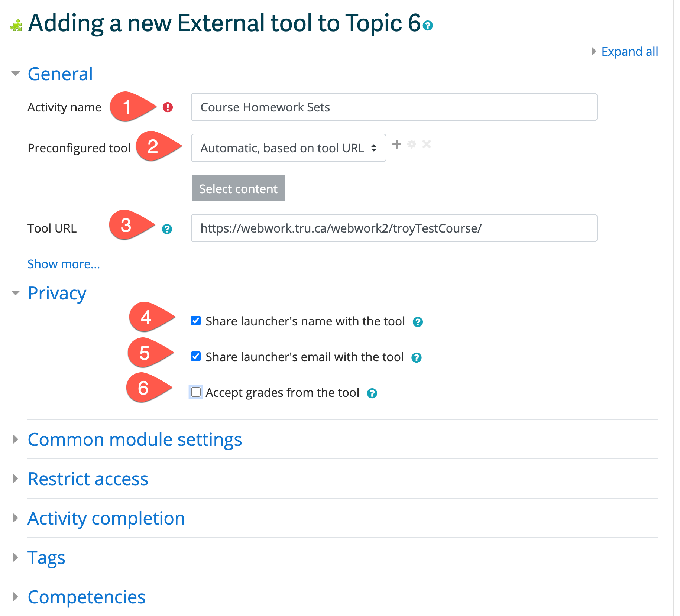Expand the Restrict access section

88,479
